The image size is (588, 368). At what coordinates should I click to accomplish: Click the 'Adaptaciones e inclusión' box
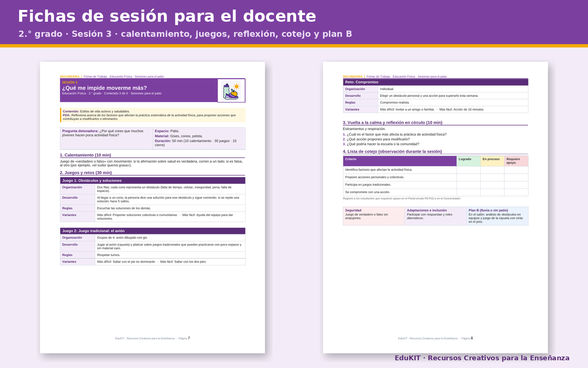pyautogui.click(x=435, y=216)
